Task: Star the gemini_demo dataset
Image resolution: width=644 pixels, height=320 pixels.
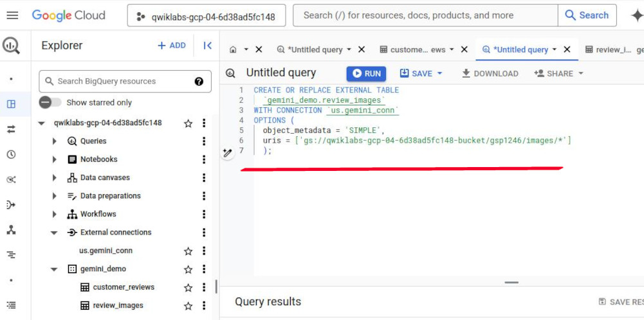Action: point(188,269)
